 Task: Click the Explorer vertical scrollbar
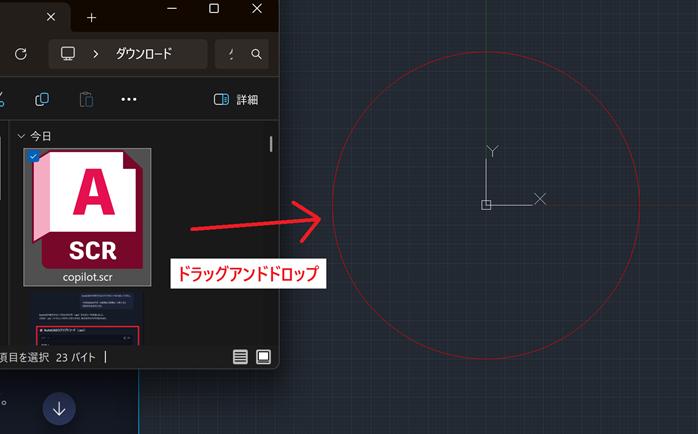pyautogui.click(x=271, y=144)
